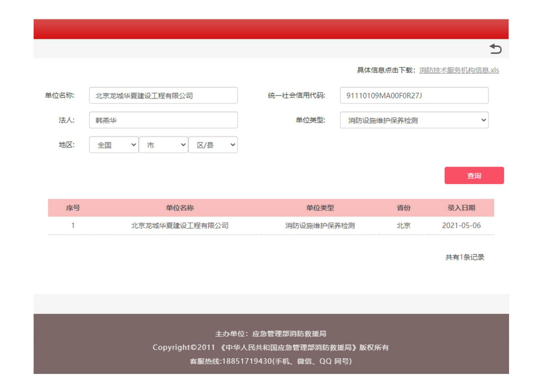Viewport: 544px width, 392px height.
Task: Open the 市 city dropdown
Action: 163,145
